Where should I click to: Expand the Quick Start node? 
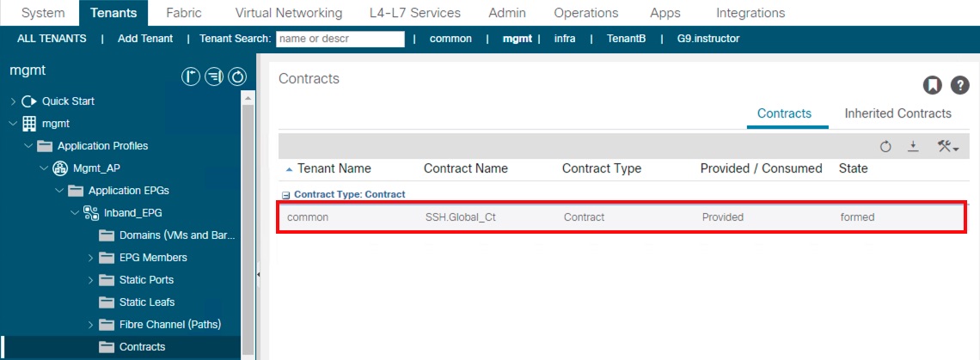click(x=13, y=101)
